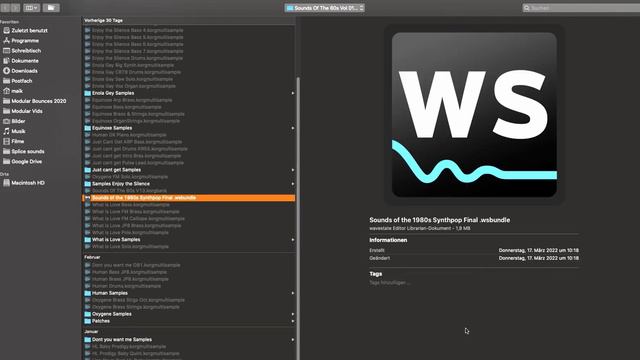This screenshot has width=640, height=360.
Task: Go back with the back arrow
Action: tap(5, 8)
